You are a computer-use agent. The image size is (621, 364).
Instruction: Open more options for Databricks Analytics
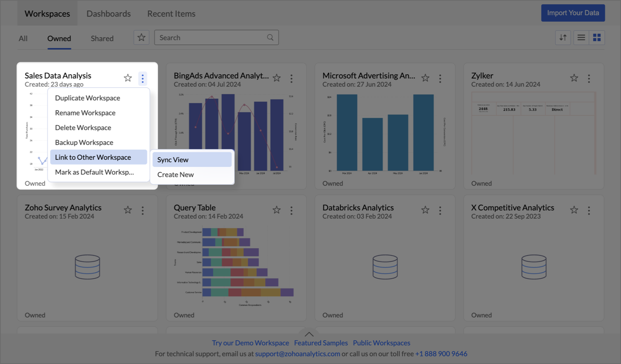coord(440,210)
